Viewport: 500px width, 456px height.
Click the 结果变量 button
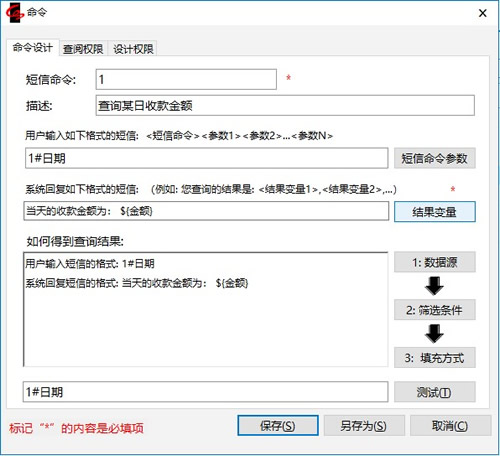435,211
